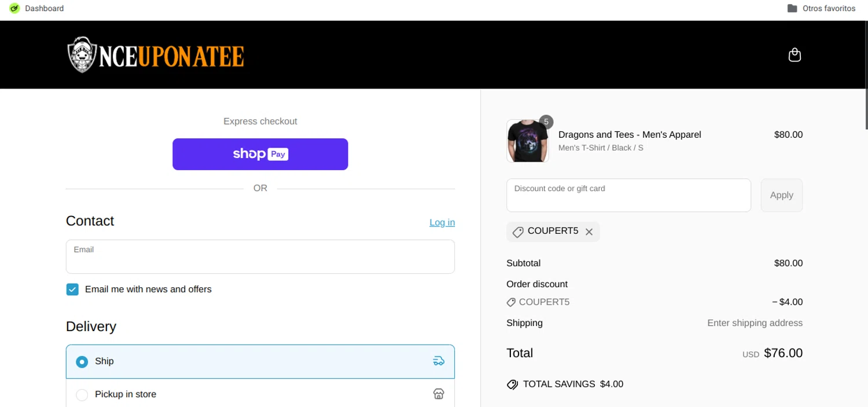
Task: Select the Ship delivery option
Action: 82,362
